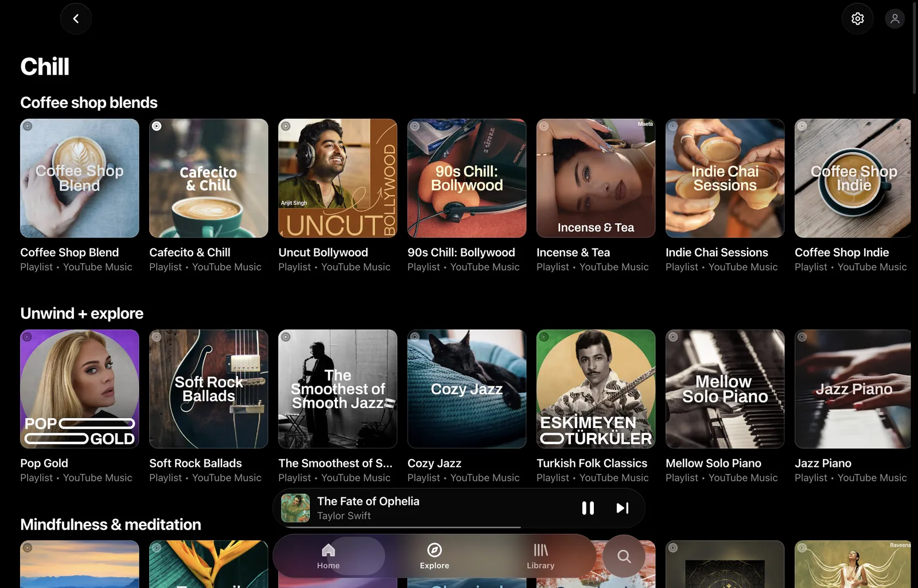Skip to next track in mini player

click(623, 508)
